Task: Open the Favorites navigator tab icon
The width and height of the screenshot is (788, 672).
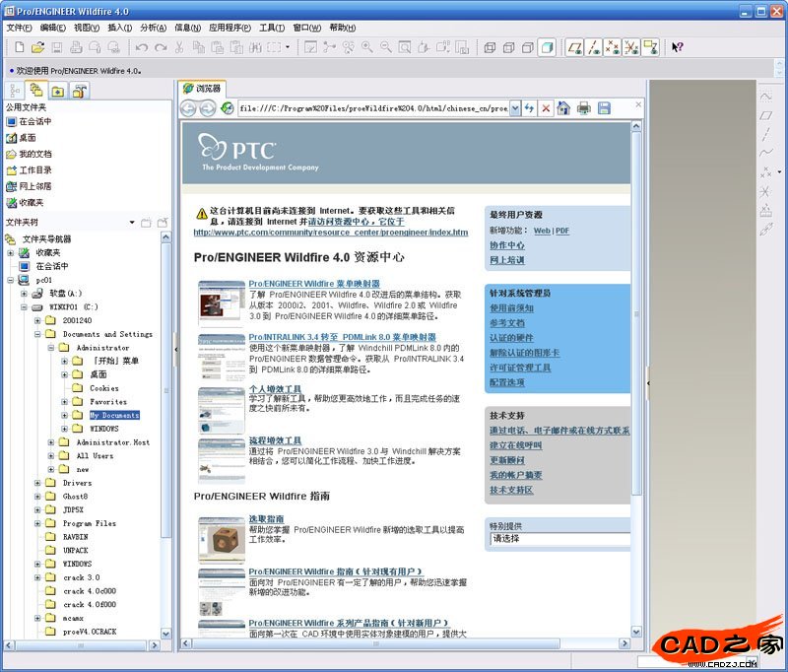Action: coord(58,91)
